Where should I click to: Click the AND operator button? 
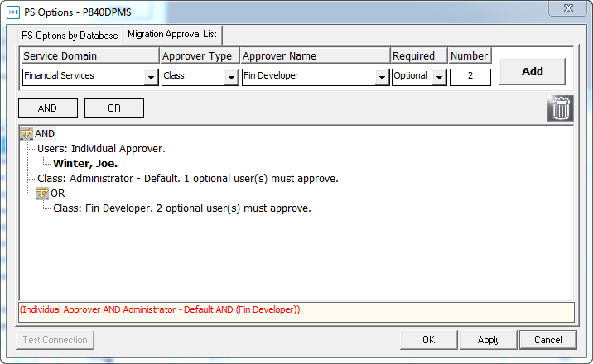click(47, 108)
